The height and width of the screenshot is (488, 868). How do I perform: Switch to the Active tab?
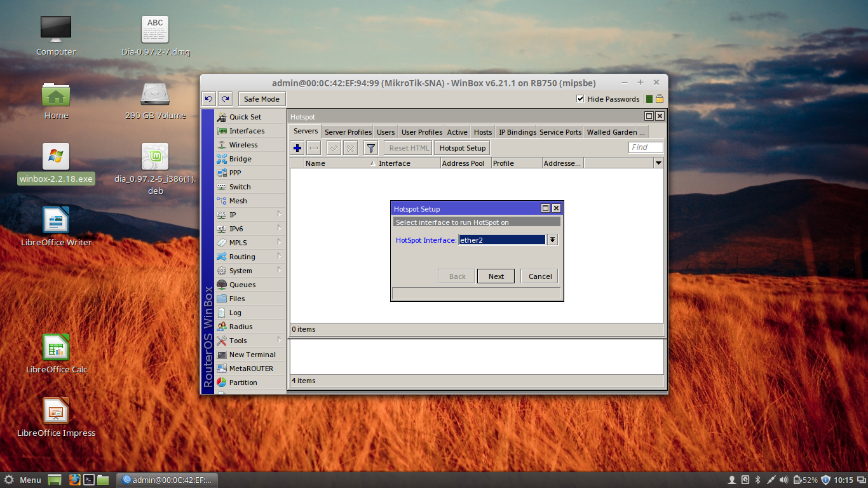457,132
